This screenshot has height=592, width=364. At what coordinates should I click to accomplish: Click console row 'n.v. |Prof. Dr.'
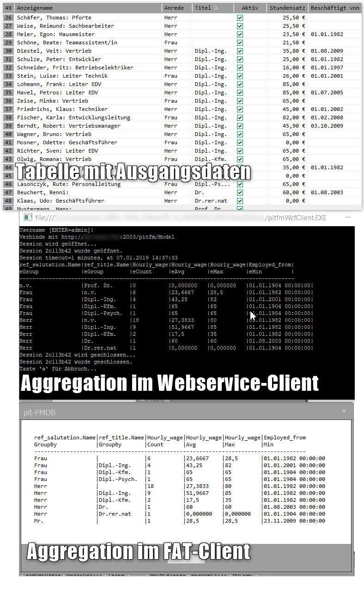click(x=166, y=285)
